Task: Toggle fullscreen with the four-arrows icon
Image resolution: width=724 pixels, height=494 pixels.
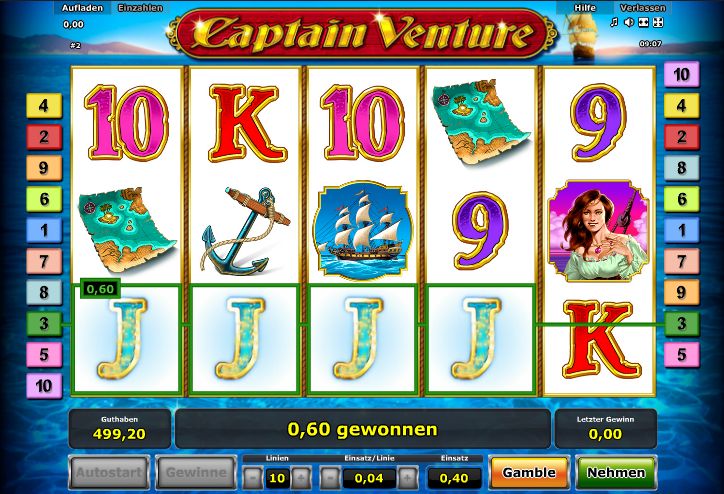Action: click(658, 22)
